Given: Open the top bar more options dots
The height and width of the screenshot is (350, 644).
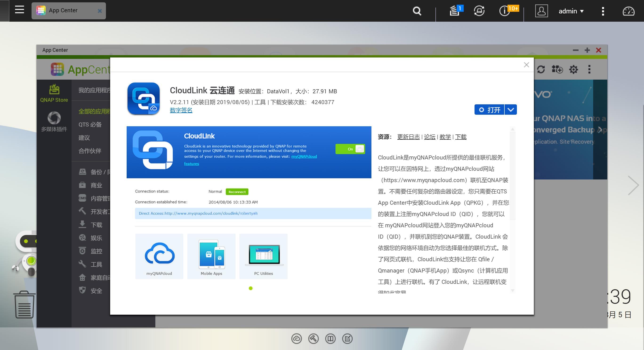Looking at the screenshot, I should point(603,11).
